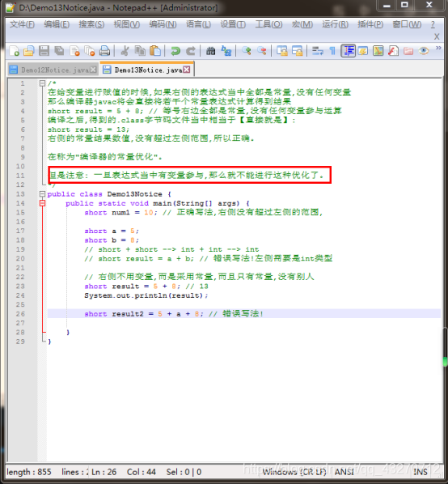Screen dimensions: 448x484
Task: Open the 运行(R) menu
Action: click(335, 24)
